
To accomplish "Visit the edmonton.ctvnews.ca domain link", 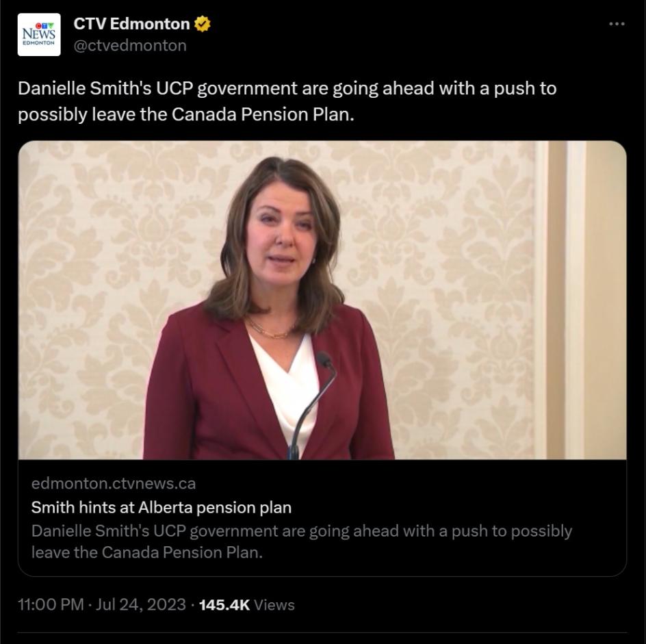I will pyautogui.click(x=114, y=483).
